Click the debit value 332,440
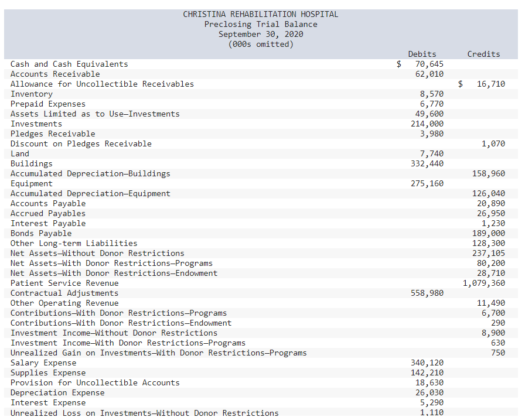 tap(427, 164)
